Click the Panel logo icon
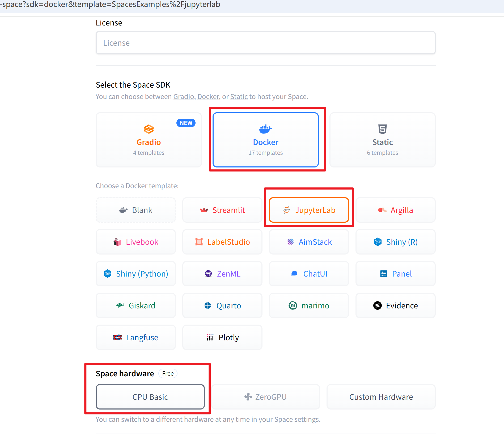The width and height of the screenshot is (504, 435). [x=384, y=274]
